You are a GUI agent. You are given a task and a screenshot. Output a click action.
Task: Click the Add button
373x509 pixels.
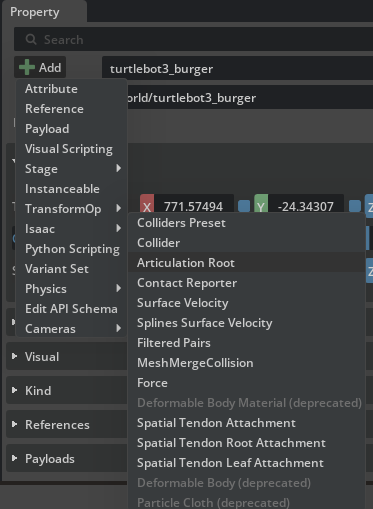pyautogui.click(x=40, y=67)
